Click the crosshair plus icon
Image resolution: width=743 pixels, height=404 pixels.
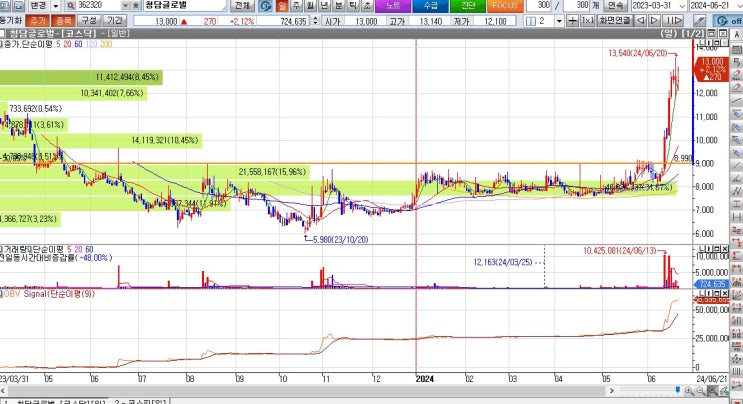point(572,21)
